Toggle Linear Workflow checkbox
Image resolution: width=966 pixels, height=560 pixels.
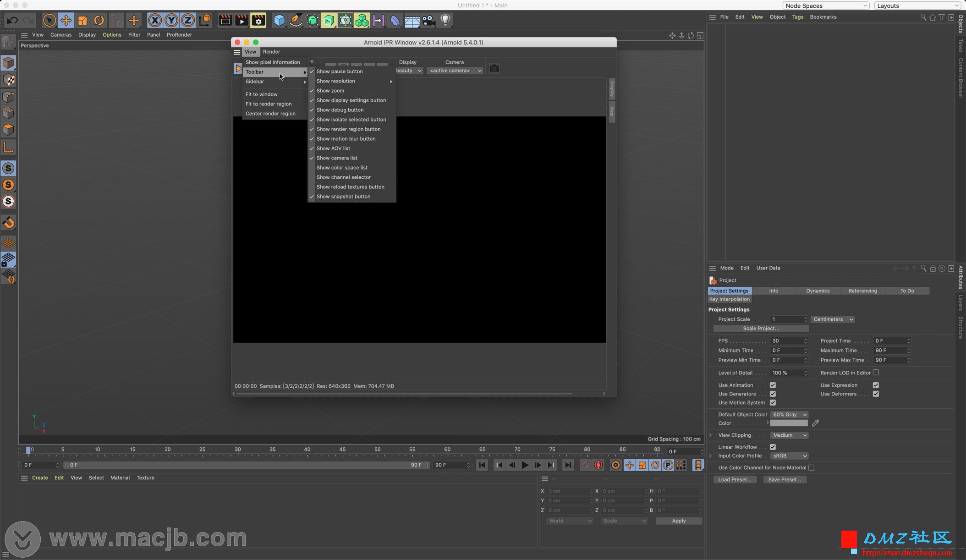pyautogui.click(x=773, y=447)
